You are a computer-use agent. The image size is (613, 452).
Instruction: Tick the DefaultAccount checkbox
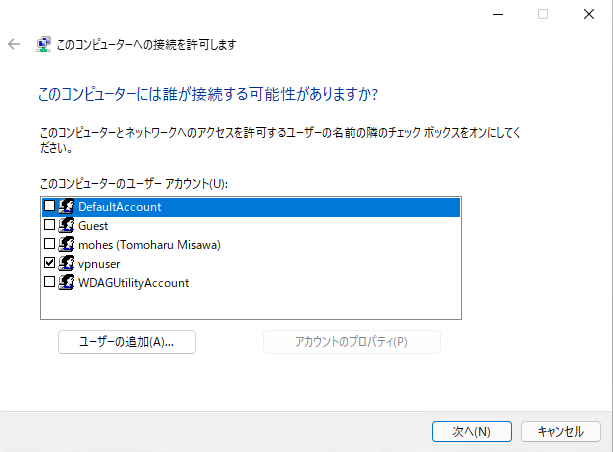(49, 206)
